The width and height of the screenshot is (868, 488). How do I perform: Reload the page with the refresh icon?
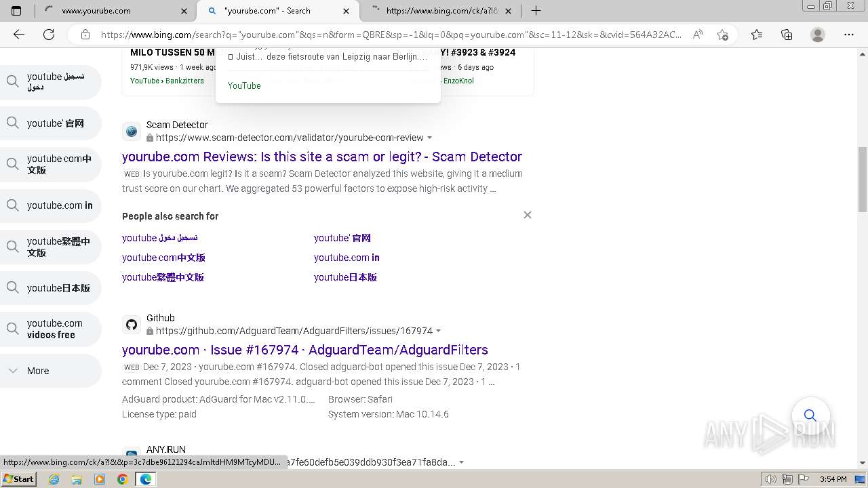pos(49,35)
